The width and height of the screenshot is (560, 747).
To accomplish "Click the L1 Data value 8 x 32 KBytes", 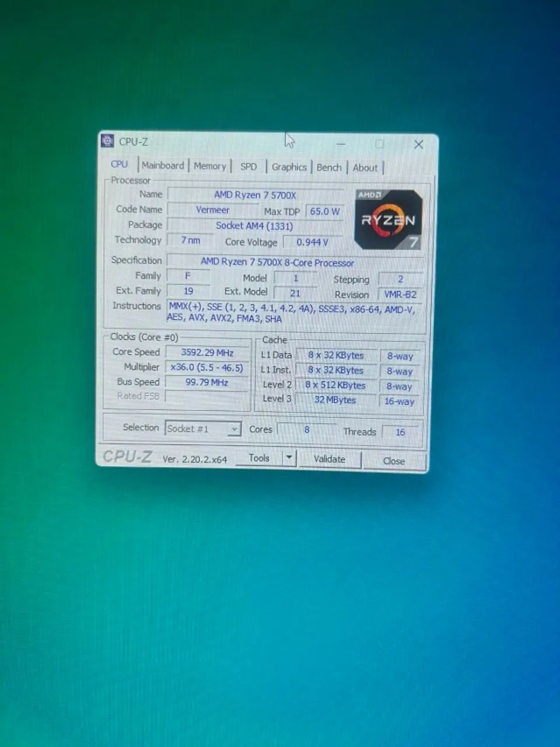I will [336, 355].
